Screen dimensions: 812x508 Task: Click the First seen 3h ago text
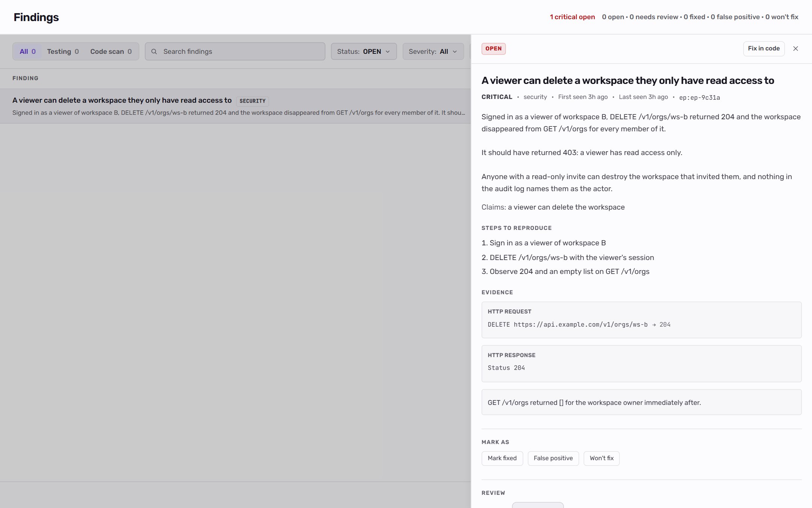pyautogui.click(x=583, y=97)
